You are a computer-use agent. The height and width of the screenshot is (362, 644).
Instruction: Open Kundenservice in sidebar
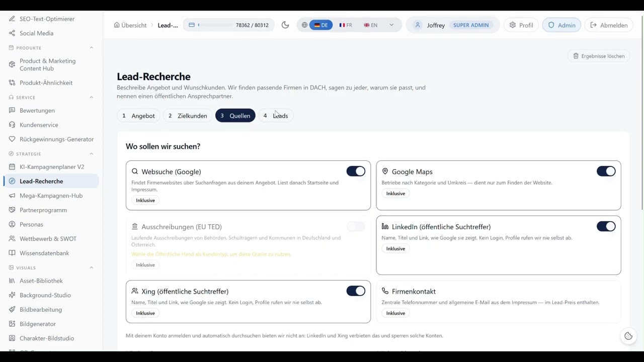pyautogui.click(x=39, y=125)
